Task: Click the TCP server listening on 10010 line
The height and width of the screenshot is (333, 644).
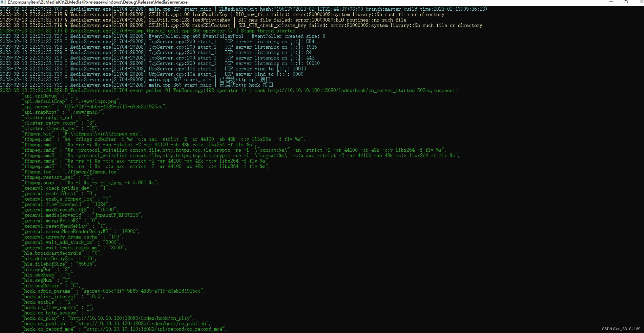Action: (160, 63)
